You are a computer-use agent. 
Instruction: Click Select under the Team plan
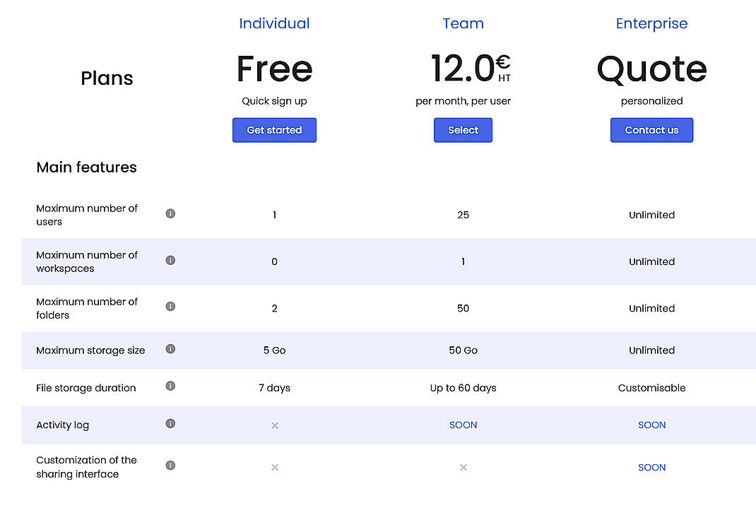coord(463,130)
